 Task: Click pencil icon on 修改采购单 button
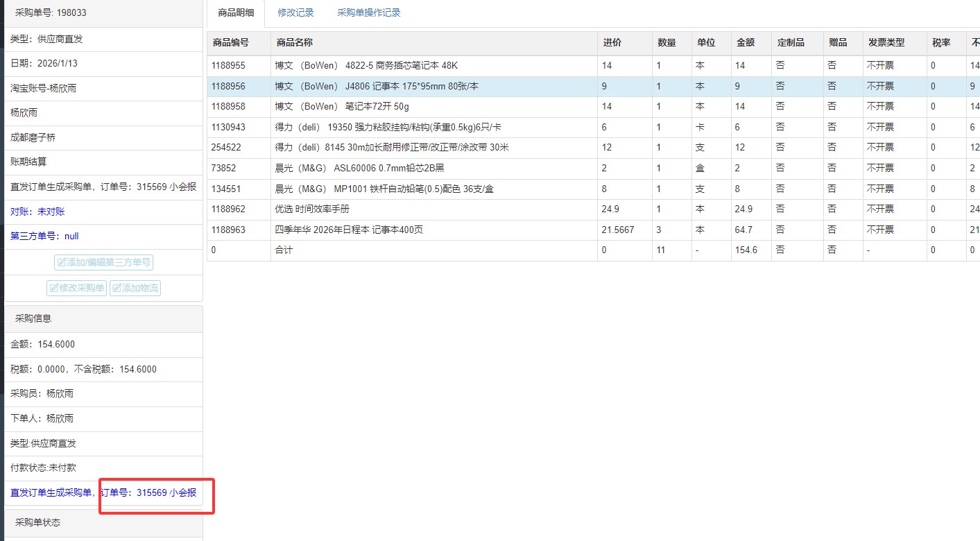(53, 288)
